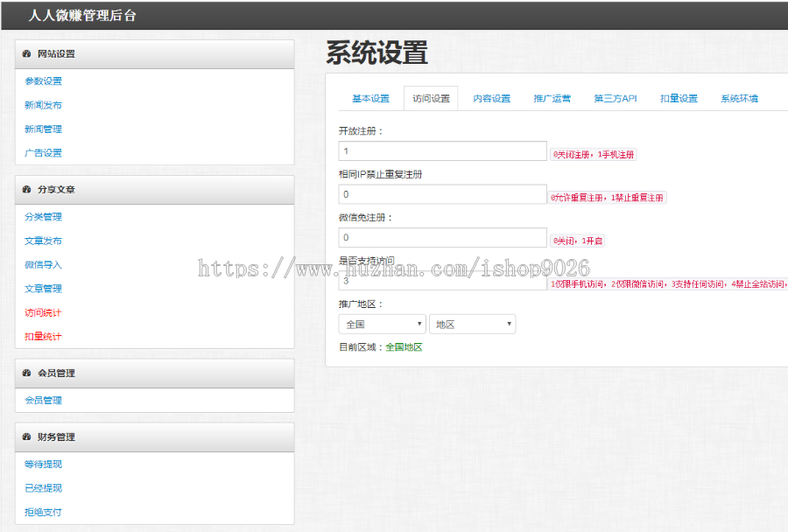Image resolution: width=788 pixels, height=532 pixels.
Task: Open the 扣量统计 page
Action: coord(42,336)
